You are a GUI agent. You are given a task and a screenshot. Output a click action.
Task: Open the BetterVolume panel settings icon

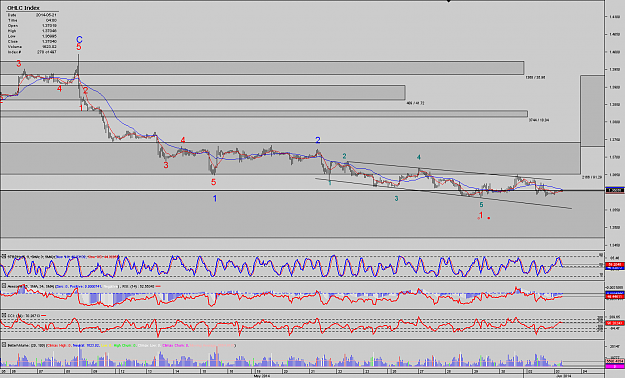coord(4,345)
